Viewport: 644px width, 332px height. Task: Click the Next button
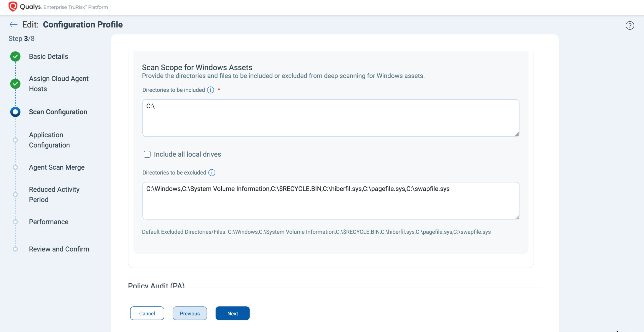coord(232,313)
